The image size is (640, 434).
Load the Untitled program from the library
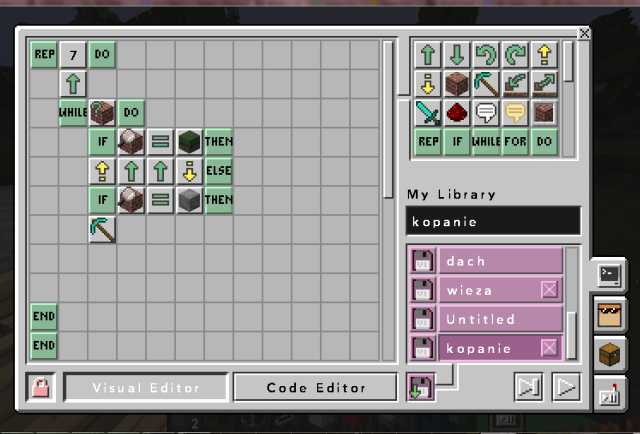point(501,319)
